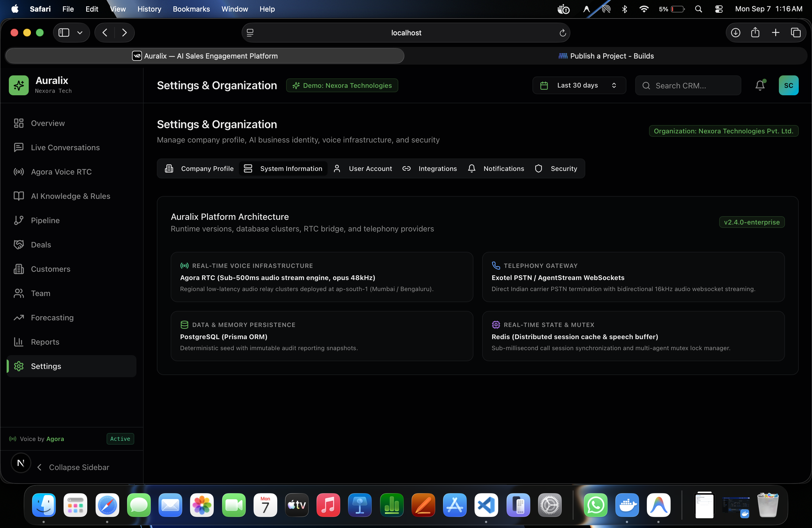Click the localhost address bar

406,33
